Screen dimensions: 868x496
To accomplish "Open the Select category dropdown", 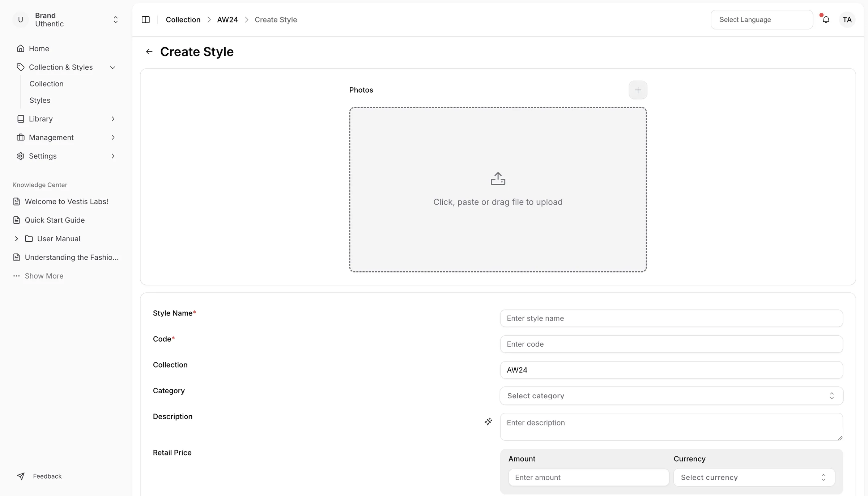I will click(671, 396).
